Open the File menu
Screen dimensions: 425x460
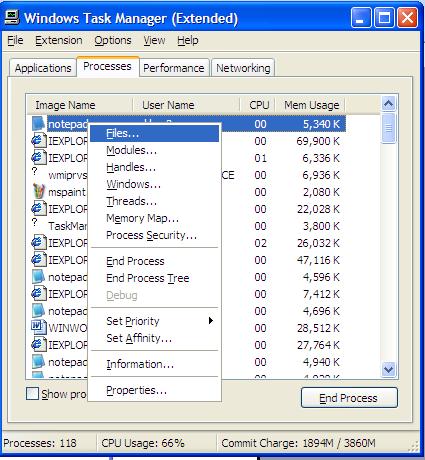pyautogui.click(x=15, y=40)
